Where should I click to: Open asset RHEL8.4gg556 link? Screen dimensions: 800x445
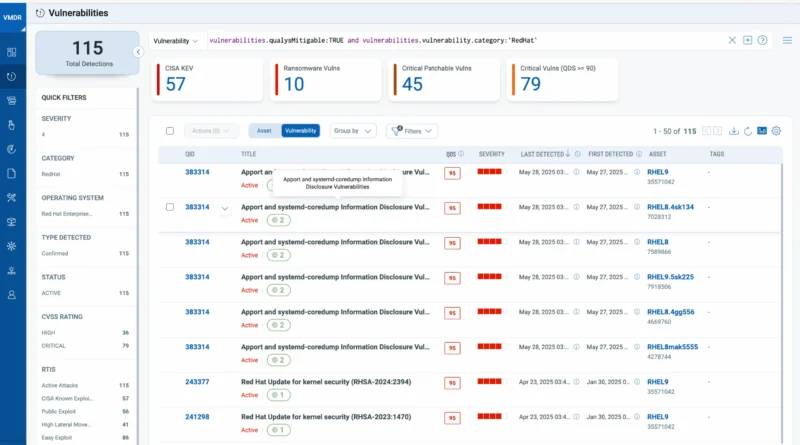coord(670,312)
